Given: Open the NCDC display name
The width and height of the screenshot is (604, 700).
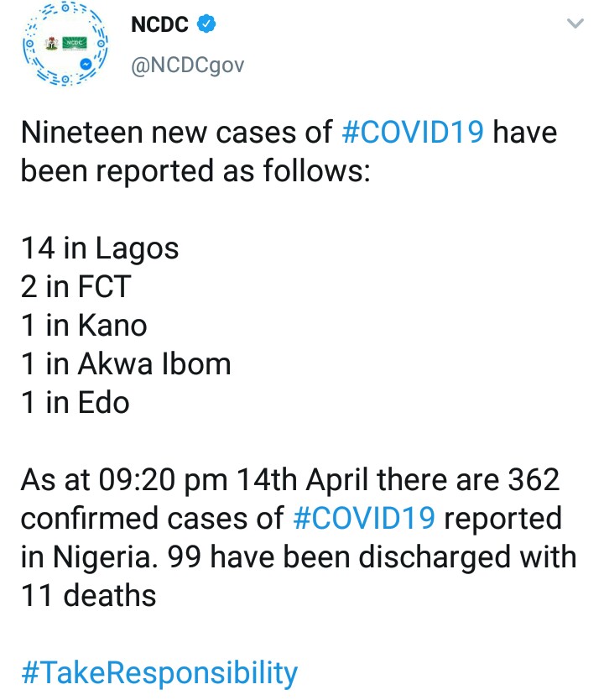Looking at the screenshot, I should (x=159, y=24).
